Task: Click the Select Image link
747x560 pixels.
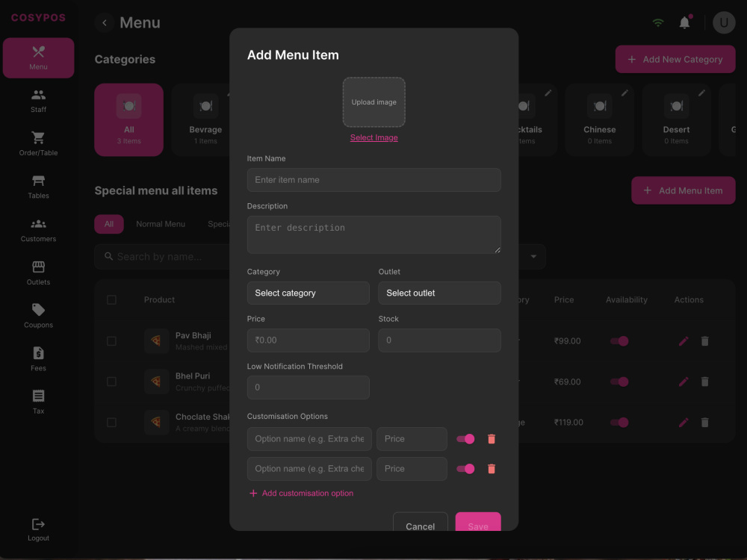Action: tap(374, 137)
